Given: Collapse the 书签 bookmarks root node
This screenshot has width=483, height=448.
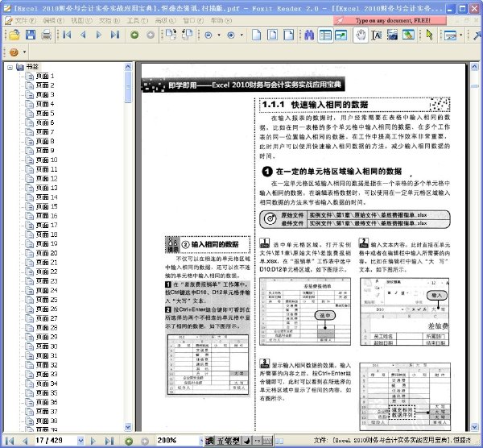Looking at the screenshot, I should [10, 67].
